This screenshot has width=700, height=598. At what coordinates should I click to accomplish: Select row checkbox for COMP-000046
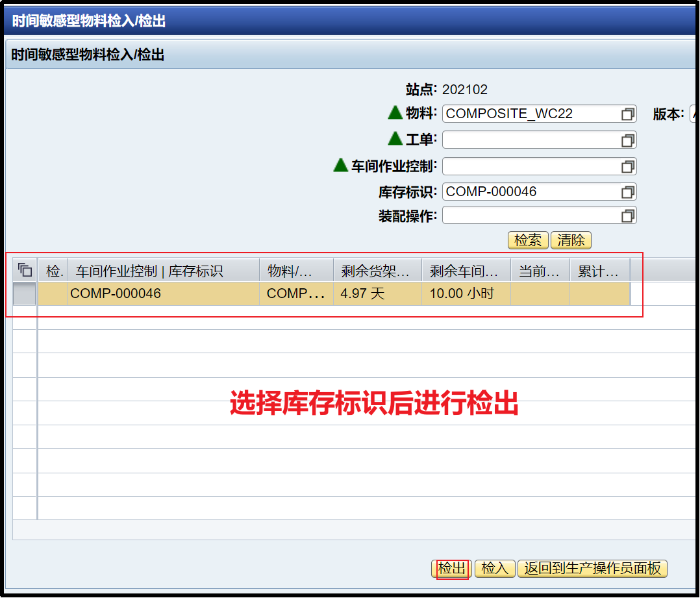click(24, 293)
